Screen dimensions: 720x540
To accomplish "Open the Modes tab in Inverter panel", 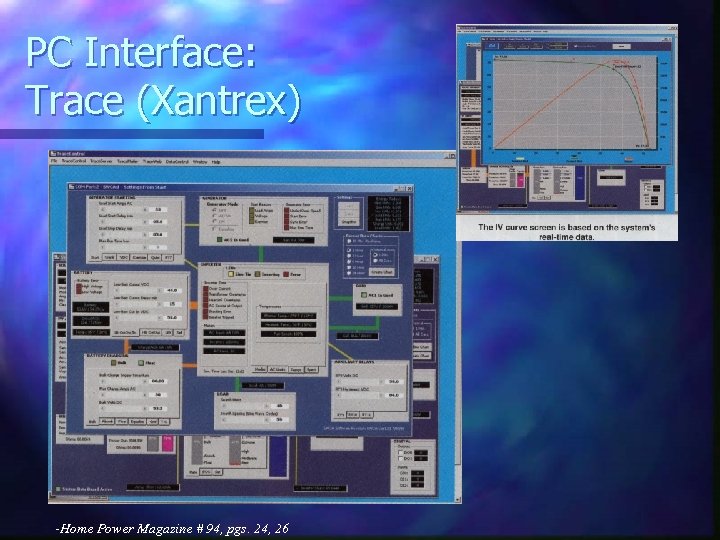I will click(x=260, y=369).
